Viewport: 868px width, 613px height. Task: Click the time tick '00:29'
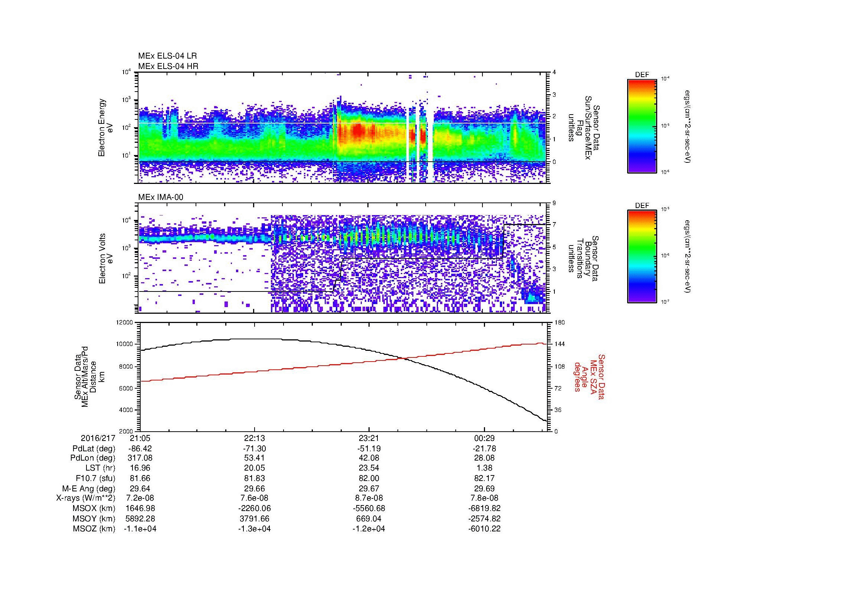point(484,438)
